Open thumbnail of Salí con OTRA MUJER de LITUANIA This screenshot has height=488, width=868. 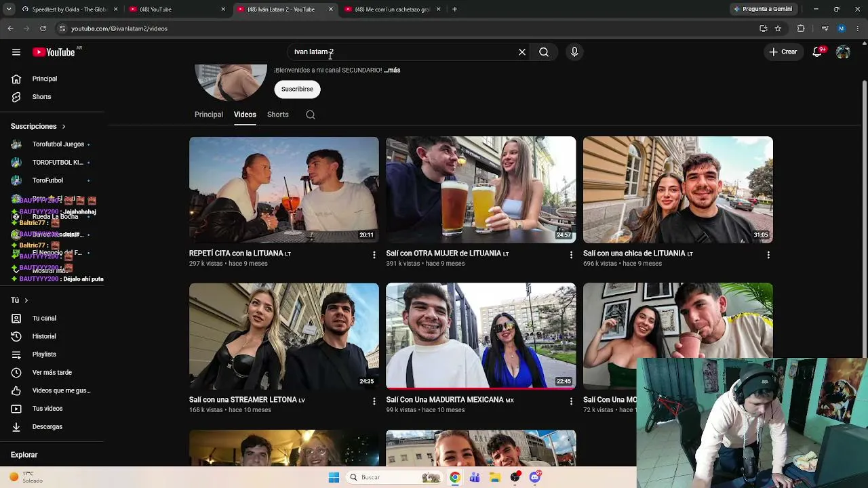[x=481, y=190]
